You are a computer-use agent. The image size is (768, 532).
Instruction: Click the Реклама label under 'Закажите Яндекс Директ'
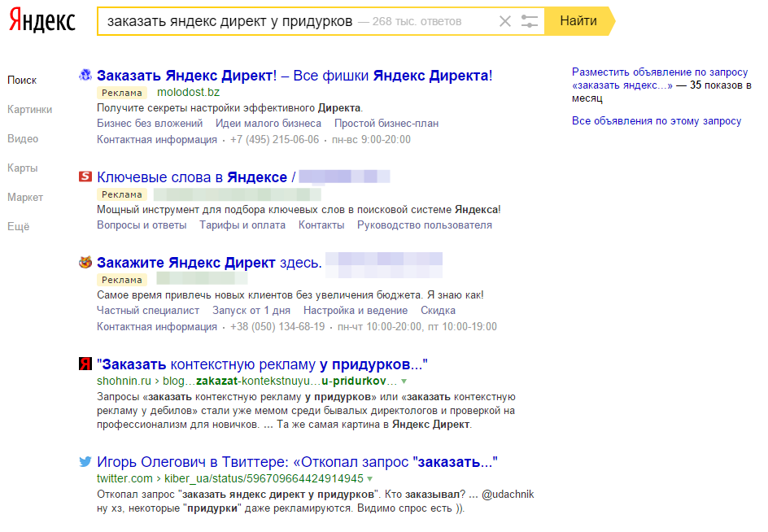click(122, 280)
